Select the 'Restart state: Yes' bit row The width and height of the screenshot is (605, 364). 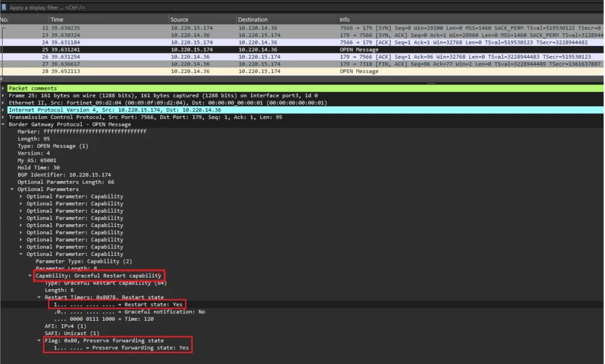click(118, 305)
